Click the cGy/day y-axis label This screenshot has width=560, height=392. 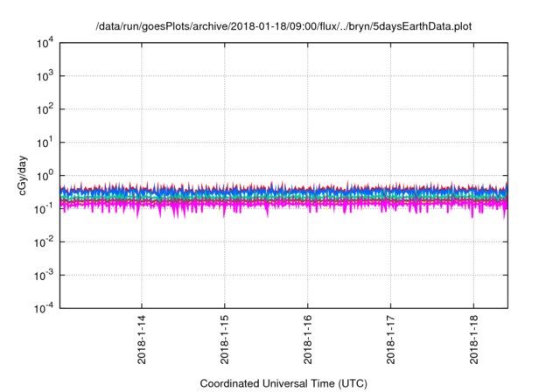(x=22, y=175)
